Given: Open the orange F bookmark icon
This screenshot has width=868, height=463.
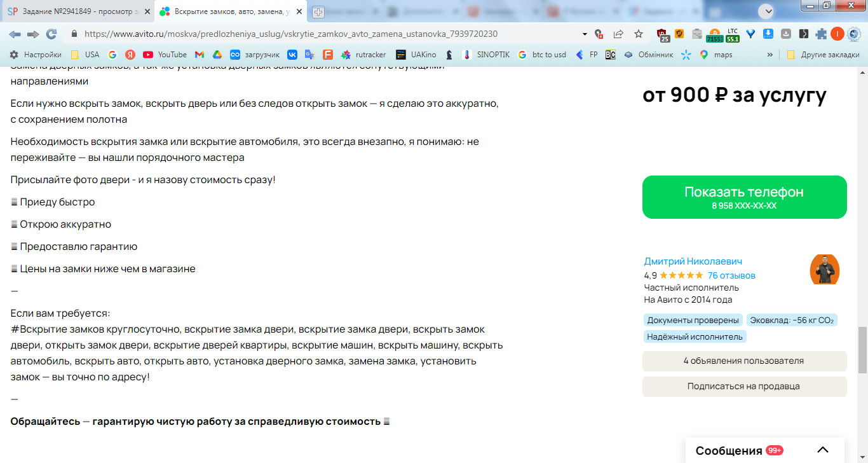Looking at the screenshot, I should click(x=328, y=55).
